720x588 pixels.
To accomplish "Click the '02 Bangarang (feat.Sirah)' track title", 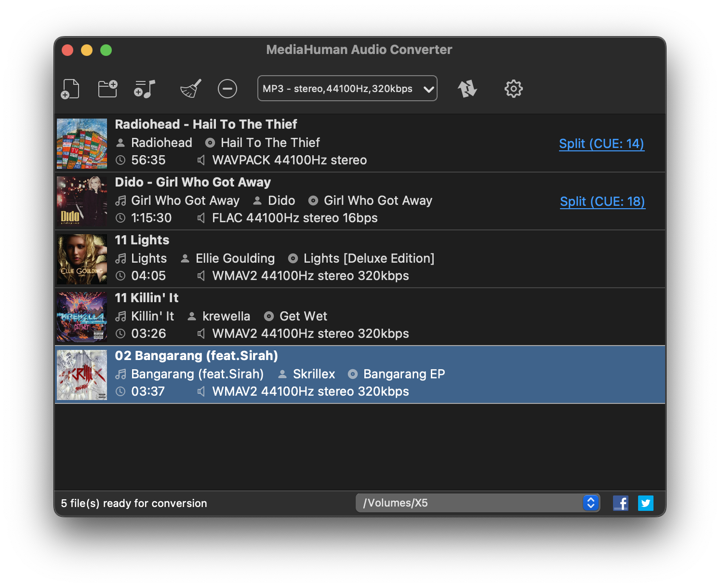I will [x=196, y=356].
